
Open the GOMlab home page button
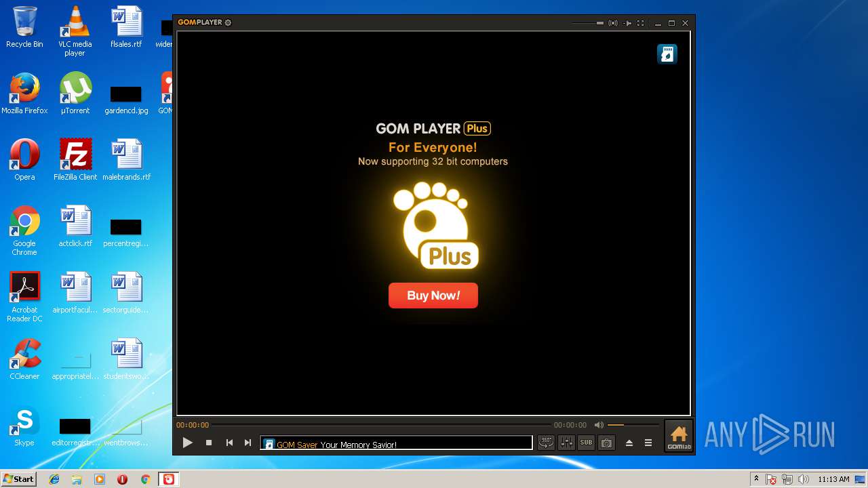coord(679,436)
